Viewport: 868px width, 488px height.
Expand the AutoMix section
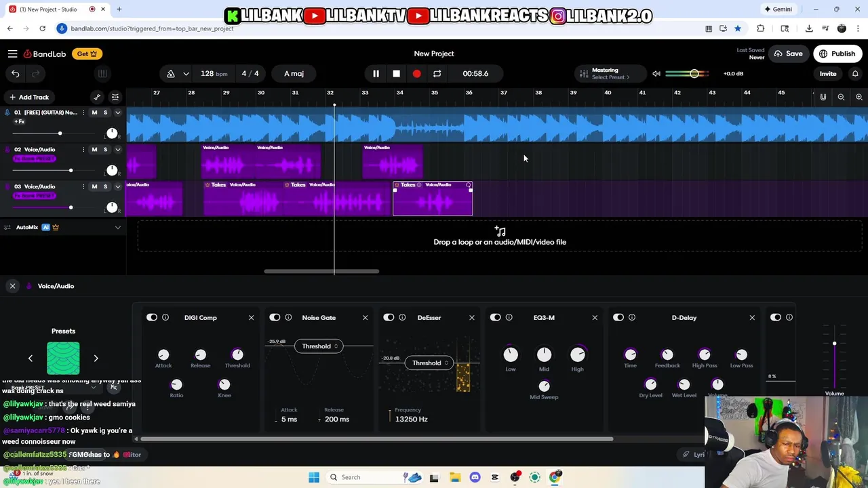pos(117,227)
